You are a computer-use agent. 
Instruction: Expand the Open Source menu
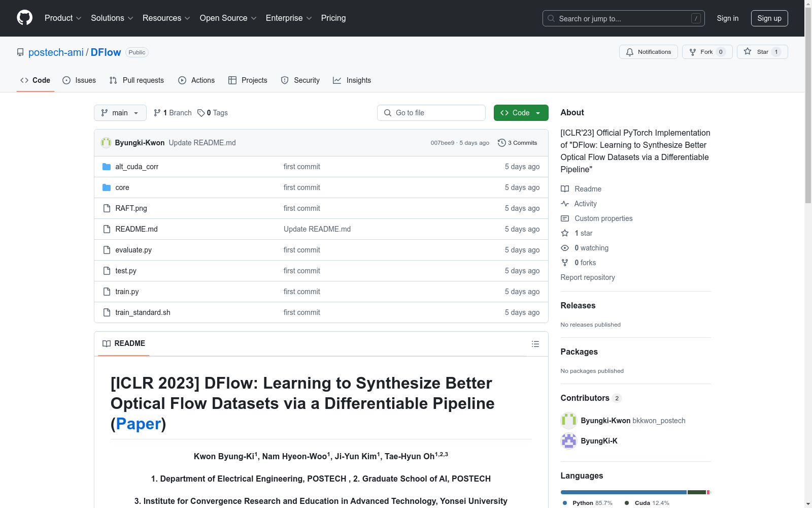click(x=228, y=18)
